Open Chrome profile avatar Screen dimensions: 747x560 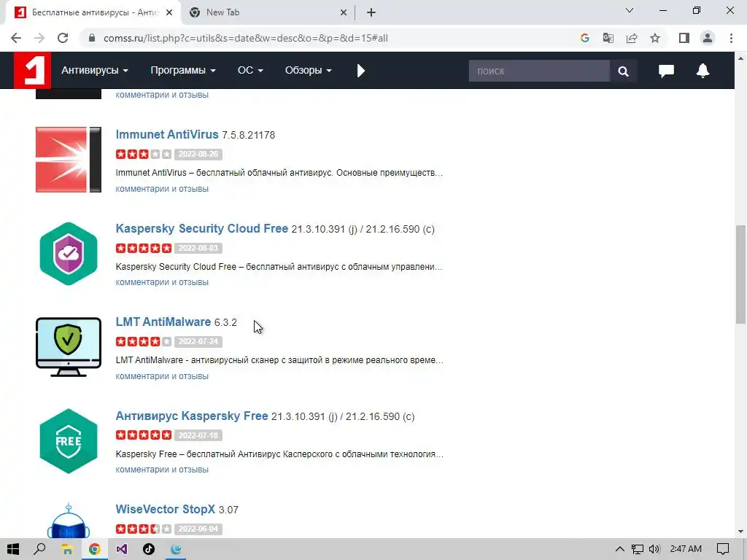(708, 38)
